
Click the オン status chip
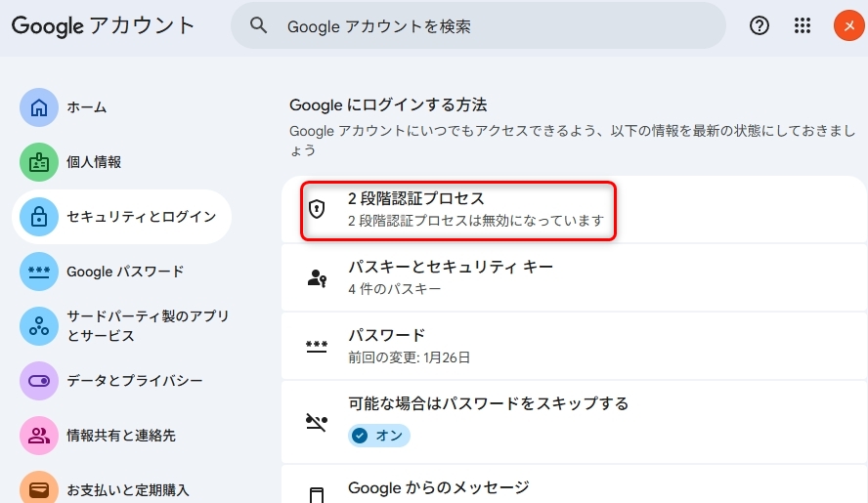click(x=379, y=436)
